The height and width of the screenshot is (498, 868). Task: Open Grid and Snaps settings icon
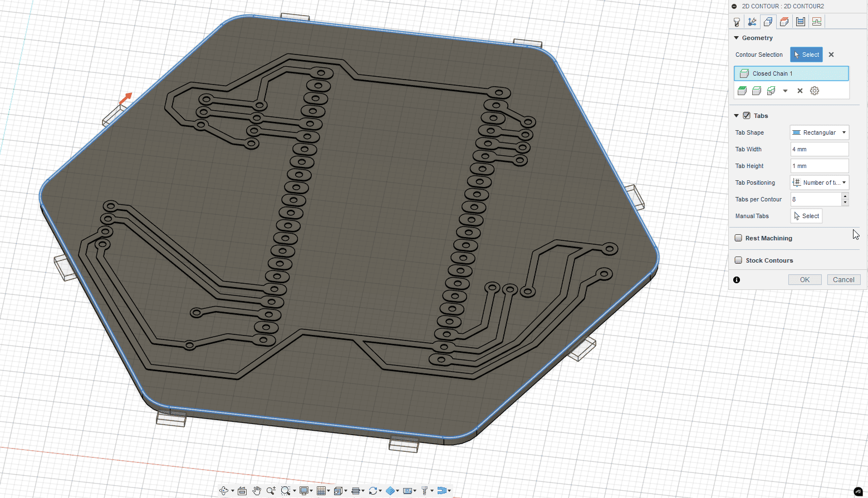(x=321, y=491)
